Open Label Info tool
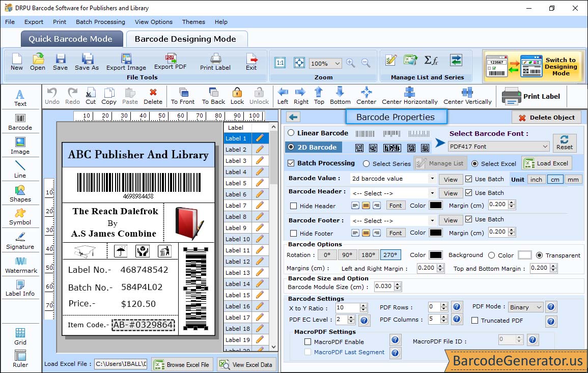Screen dimensions: 588x373 pyautogui.click(x=20, y=288)
